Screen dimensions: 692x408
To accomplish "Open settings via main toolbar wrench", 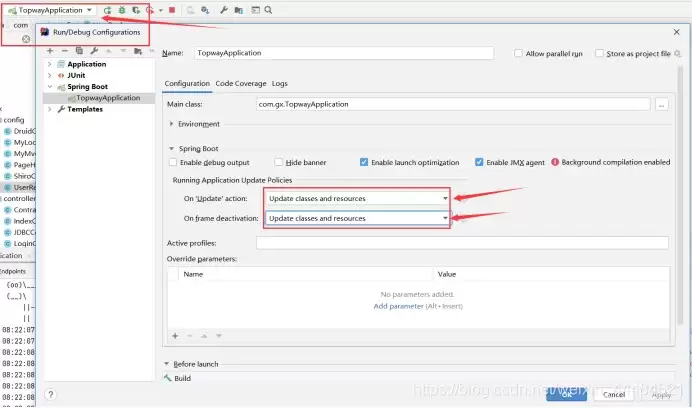I will click(224, 10).
